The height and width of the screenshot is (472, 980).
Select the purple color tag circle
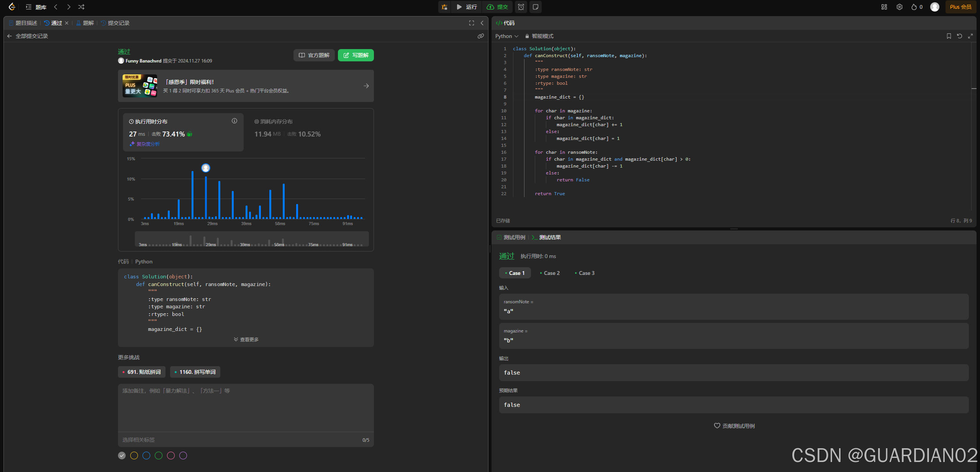tap(183, 456)
